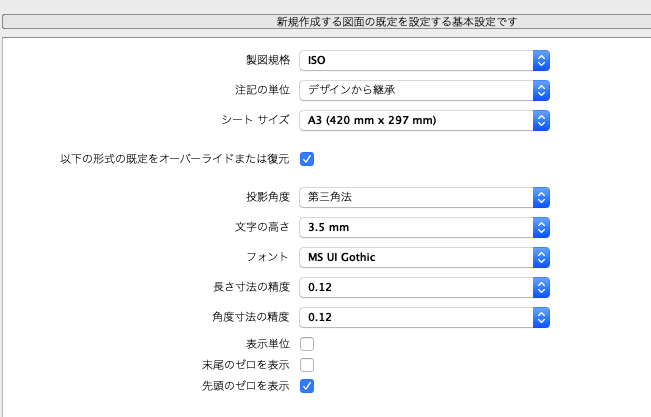Uncheck the 先頭のゼロを表示 checkbox
The width and height of the screenshot is (651, 417).
pos(307,386)
